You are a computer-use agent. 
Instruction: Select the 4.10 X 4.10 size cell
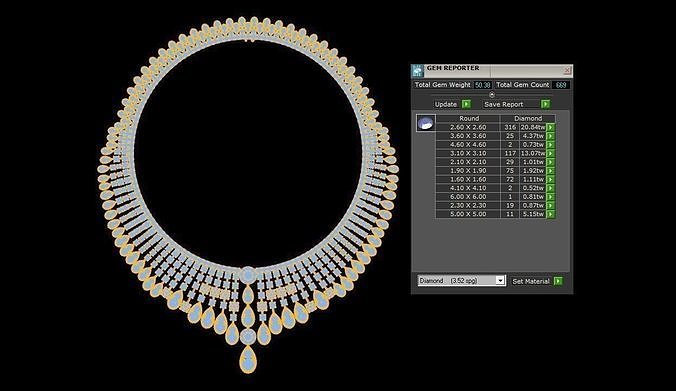coord(468,188)
